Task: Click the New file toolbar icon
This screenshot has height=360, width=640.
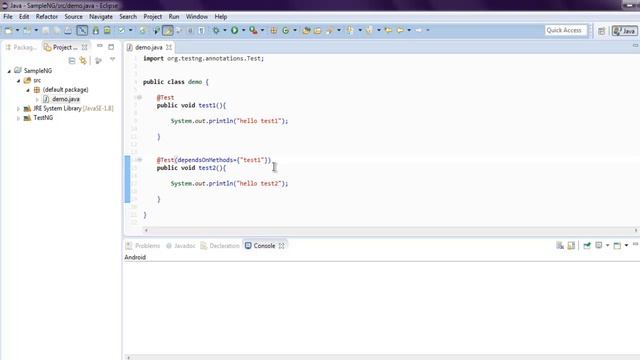Action: tap(8, 30)
